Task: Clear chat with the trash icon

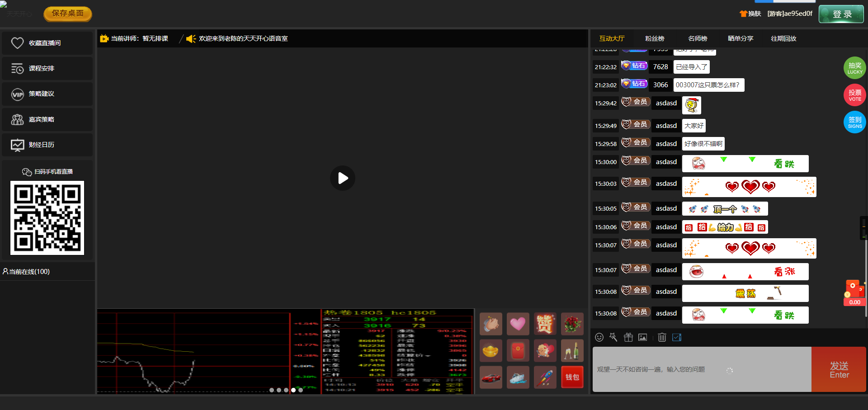Action: pos(662,337)
